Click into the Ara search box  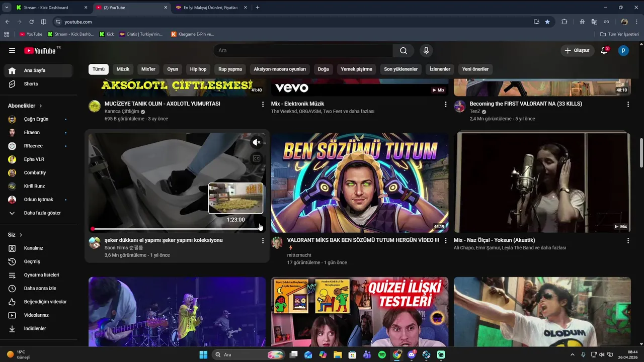point(303,50)
